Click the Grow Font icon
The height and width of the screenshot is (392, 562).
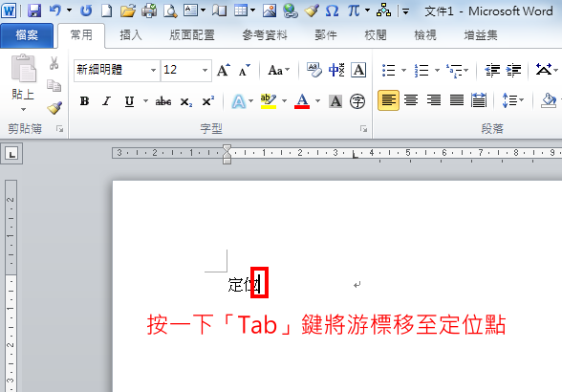(x=224, y=70)
